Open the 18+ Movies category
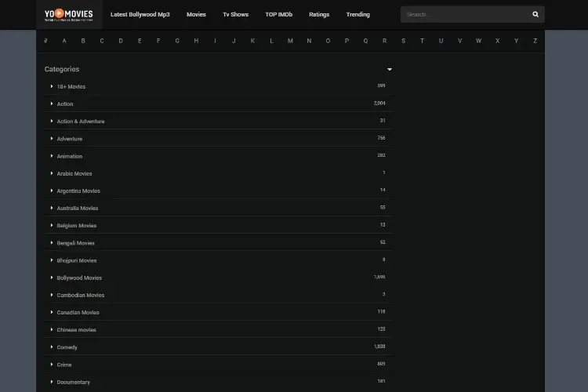 click(x=71, y=87)
